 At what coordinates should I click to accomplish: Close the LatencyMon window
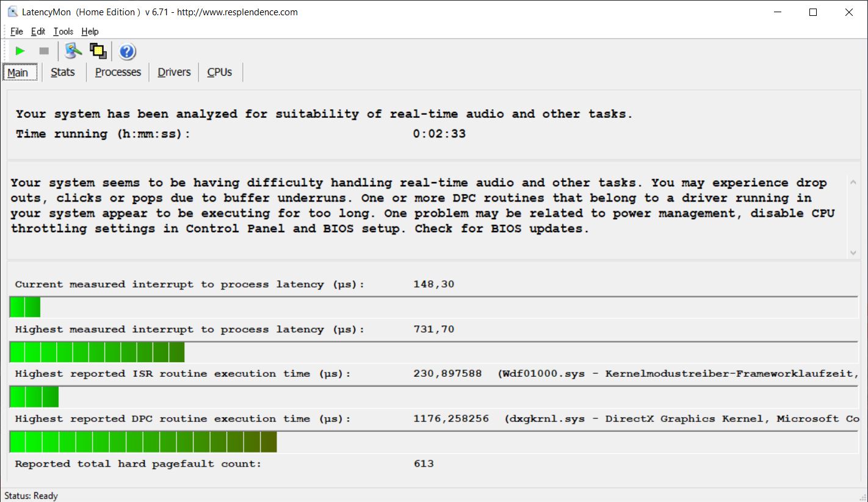[849, 12]
